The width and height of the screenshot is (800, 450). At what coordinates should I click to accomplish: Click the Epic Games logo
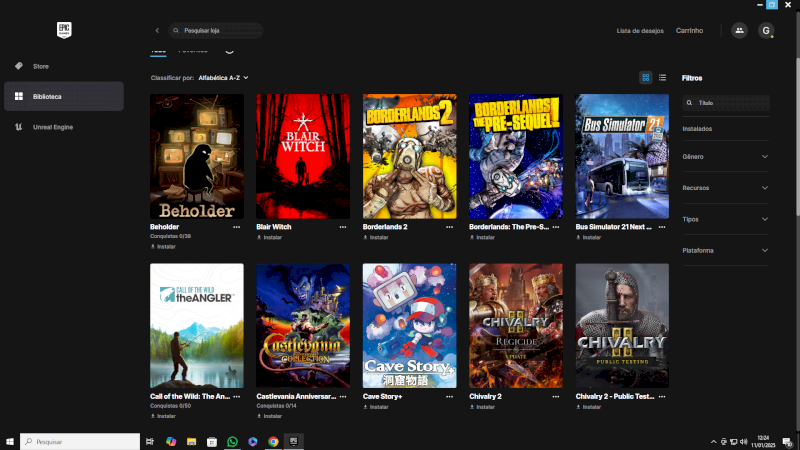click(64, 30)
